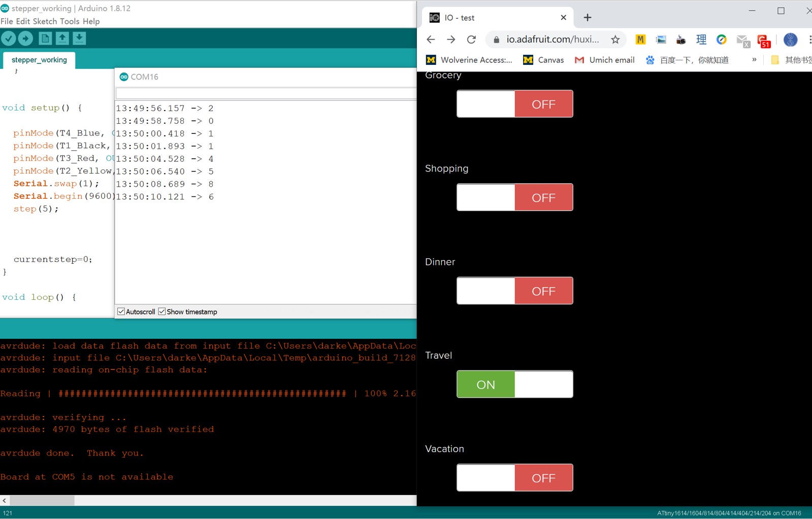This screenshot has height=519, width=812.
Task: Click the blue grid extension icon in Chrome toolbar
Action: click(x=701, y=39)
